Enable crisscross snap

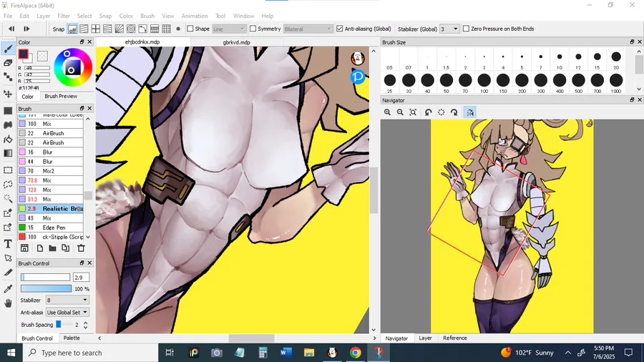(x=96, y=29)
